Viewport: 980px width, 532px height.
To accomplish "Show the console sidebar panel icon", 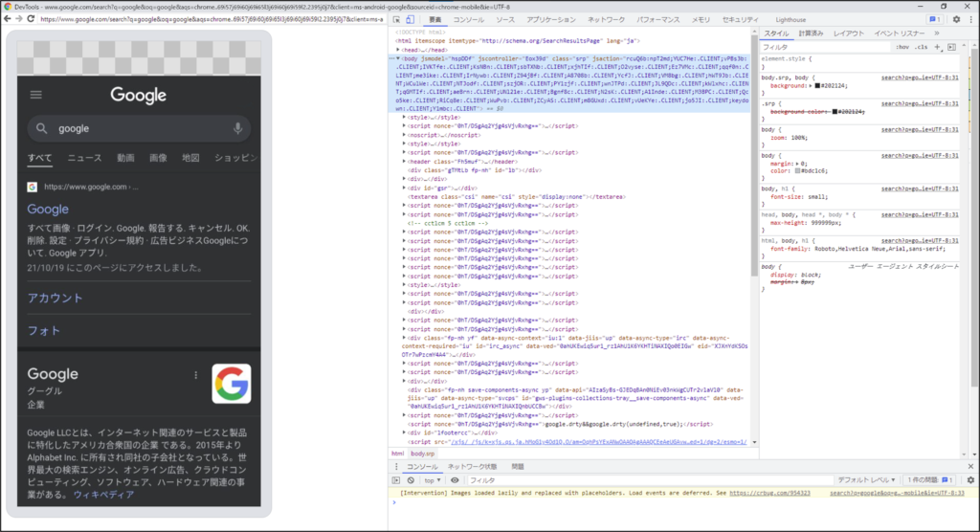I will (x=397, y=480).
